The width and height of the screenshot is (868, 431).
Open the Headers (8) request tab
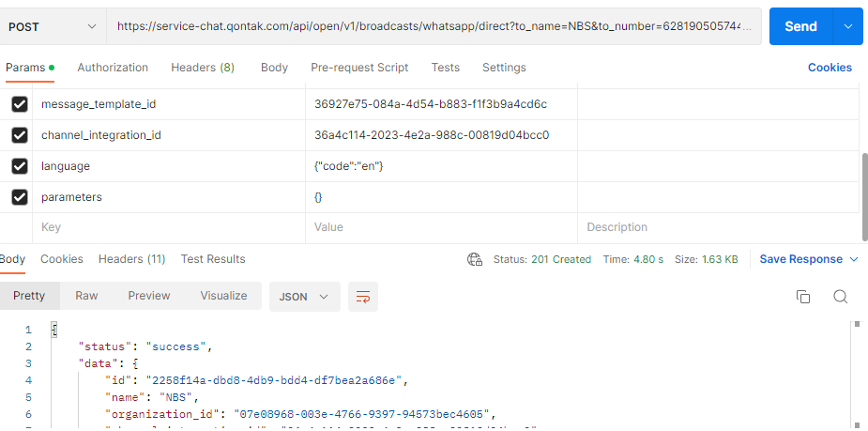[203, 68]
